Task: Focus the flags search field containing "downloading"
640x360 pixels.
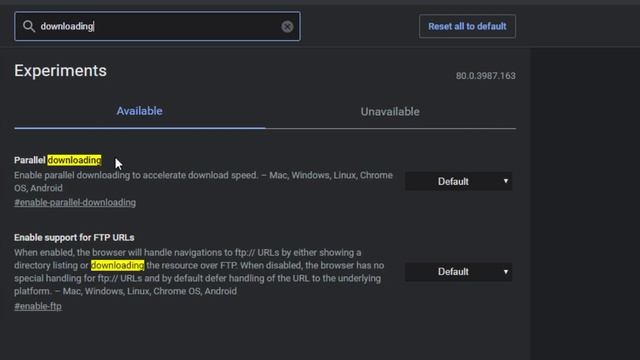Action: [x=157, y=27]
